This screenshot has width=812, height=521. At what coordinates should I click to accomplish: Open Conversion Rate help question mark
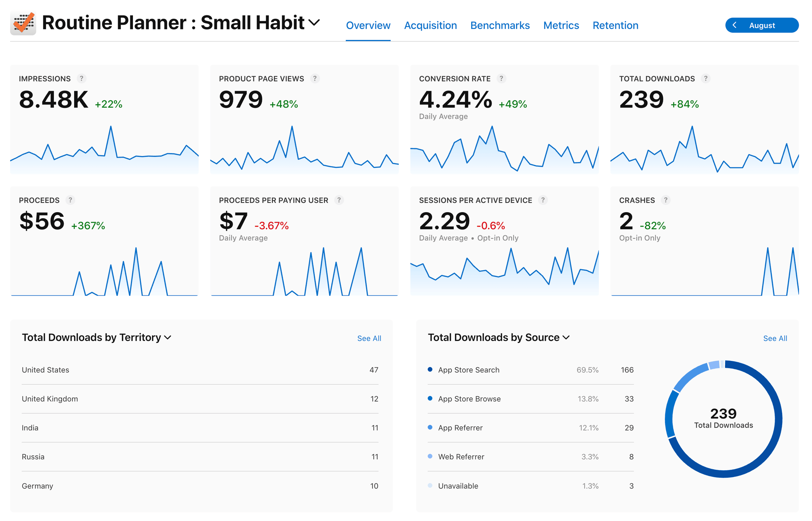click(501, 78)
